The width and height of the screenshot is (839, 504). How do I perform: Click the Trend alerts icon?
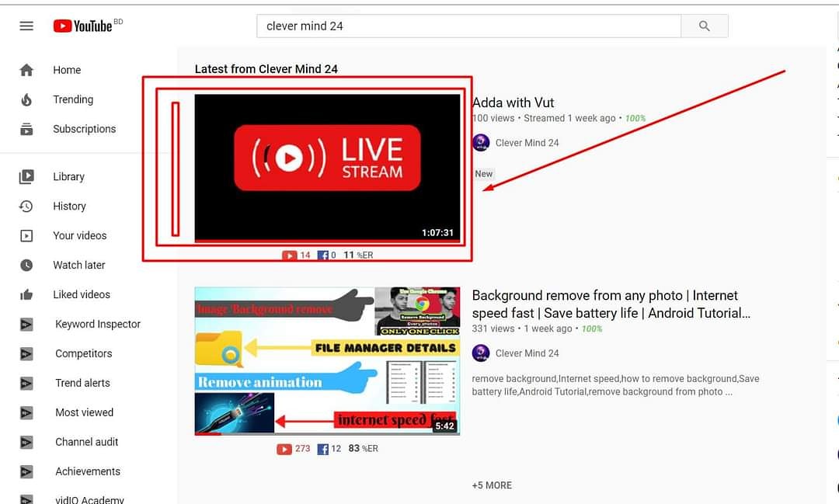coord(26,383)
